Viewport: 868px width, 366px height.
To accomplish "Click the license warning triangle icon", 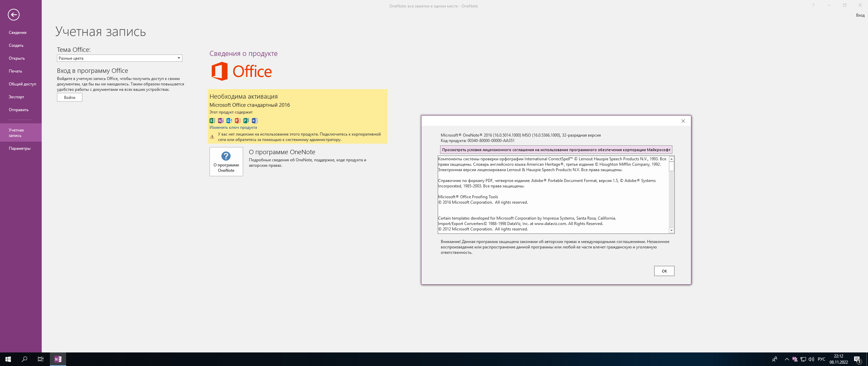I will [x=212, y=137].
